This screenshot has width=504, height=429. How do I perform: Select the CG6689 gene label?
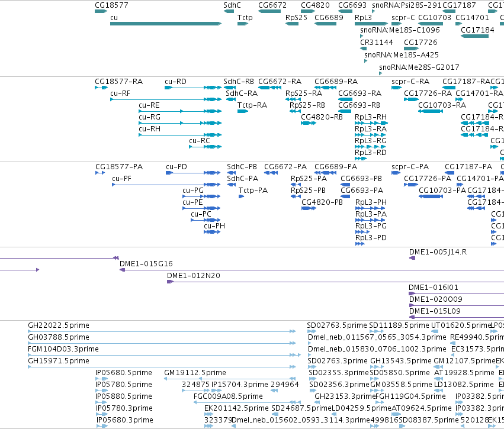[329, 18]
